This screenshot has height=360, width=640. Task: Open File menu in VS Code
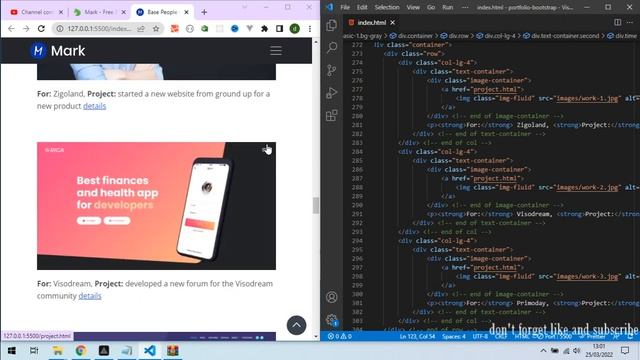pos(345,7)
